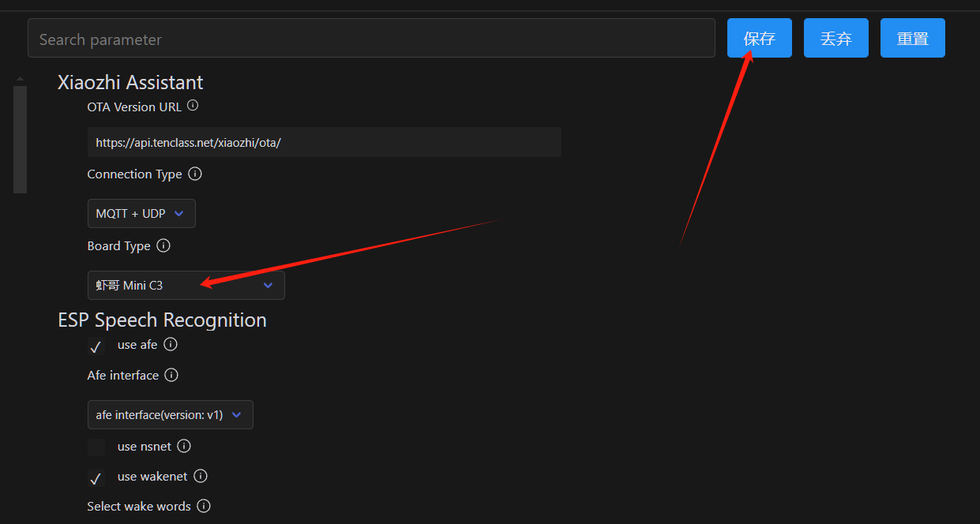Screen dimensions: 980x524
Task: Focus the Search parameter field
Action: (371, 39)
